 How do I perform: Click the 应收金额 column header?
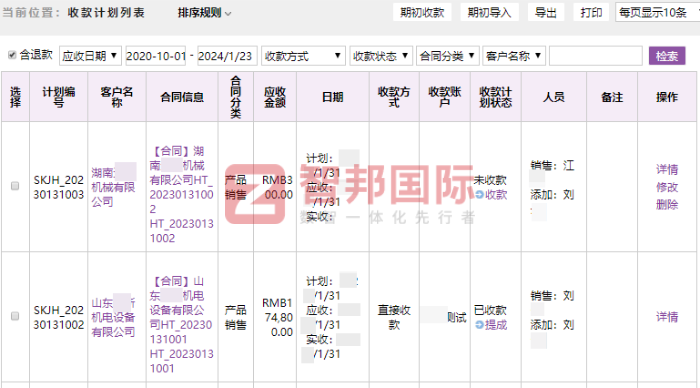(x=275, y=97)
